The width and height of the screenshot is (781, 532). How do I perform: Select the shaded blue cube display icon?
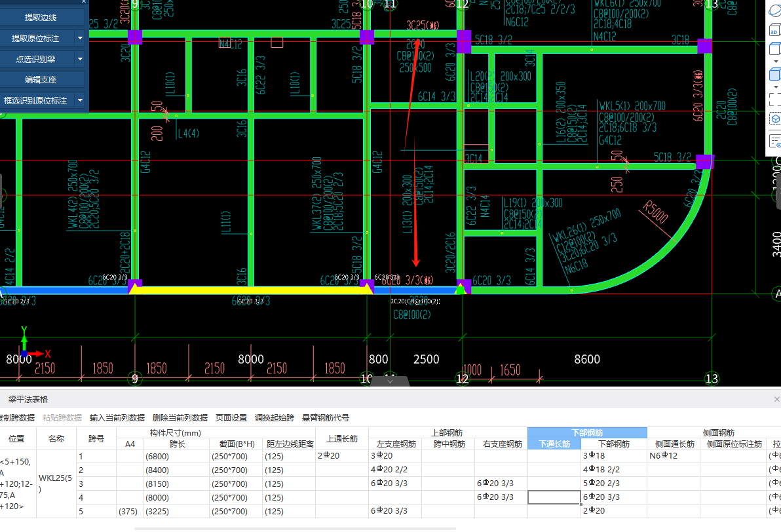pyautogui.click(x=775, y=74)
